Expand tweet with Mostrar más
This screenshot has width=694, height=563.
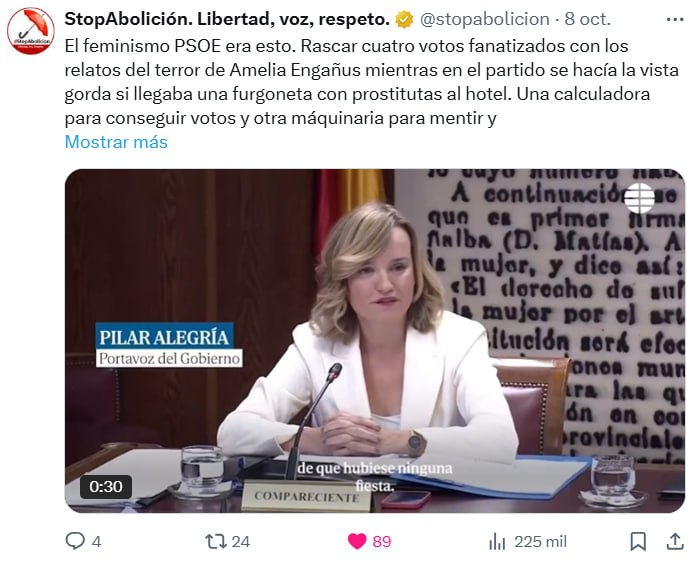(x=116, y=142)
